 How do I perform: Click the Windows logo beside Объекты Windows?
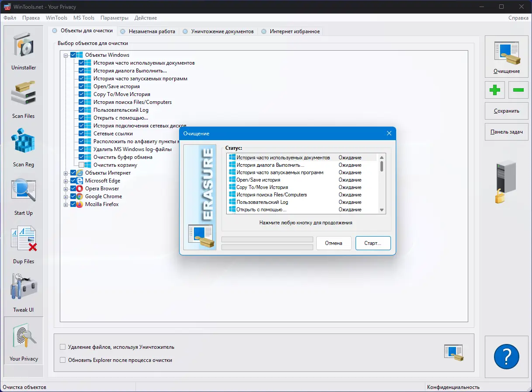79,55
